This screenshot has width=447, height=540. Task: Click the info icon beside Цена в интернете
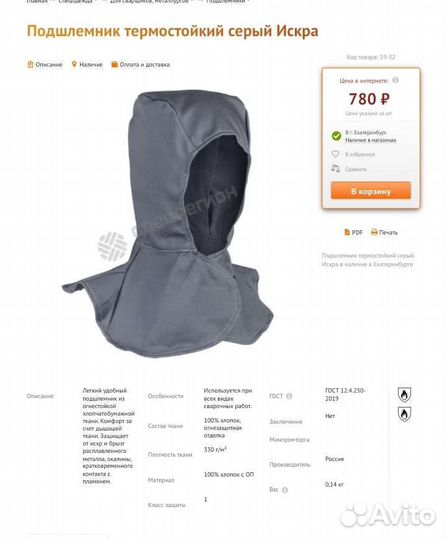[x=395, y=80]
